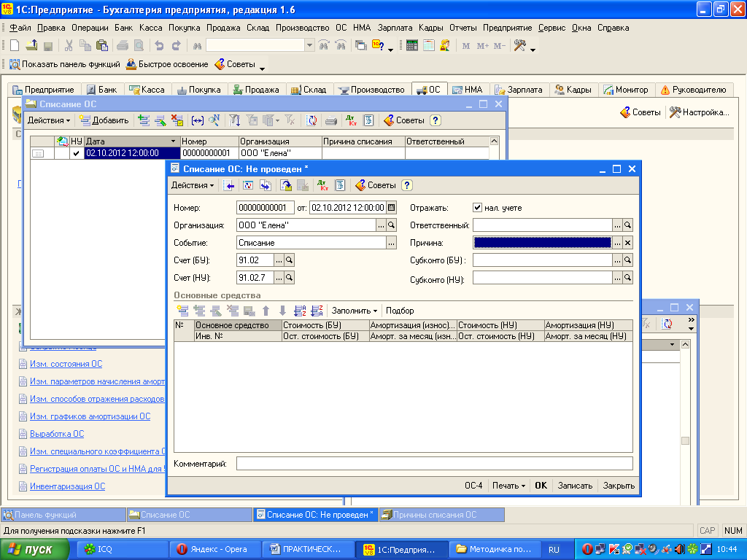Click the Записать button
Screen dimensions: 747x560
point(575,486)
